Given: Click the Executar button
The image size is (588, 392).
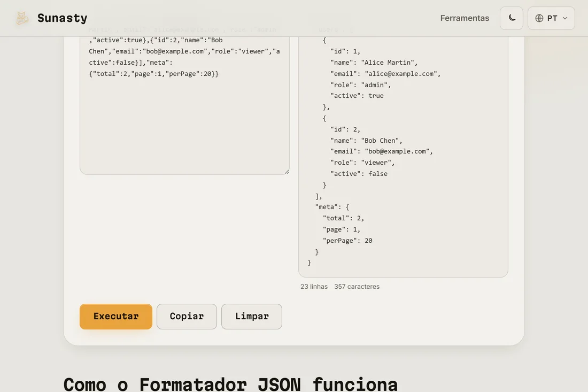Looking at the screenshot, I should (x=116, y=317).
